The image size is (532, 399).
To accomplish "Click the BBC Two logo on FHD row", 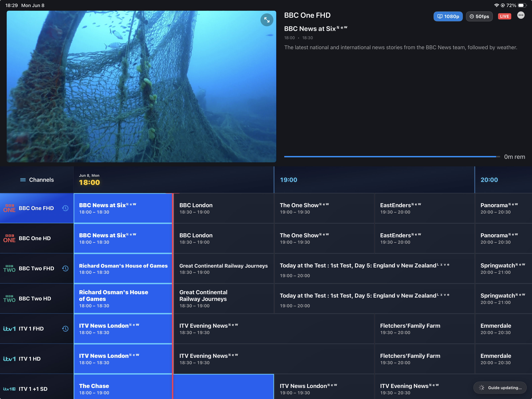I will [9, 268].
